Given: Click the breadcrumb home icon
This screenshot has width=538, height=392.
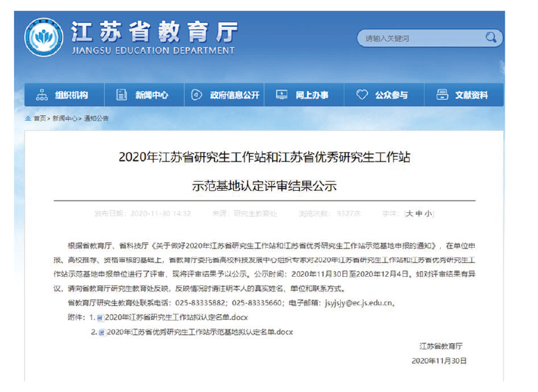Looking at the screenshot, I should 28,119.
